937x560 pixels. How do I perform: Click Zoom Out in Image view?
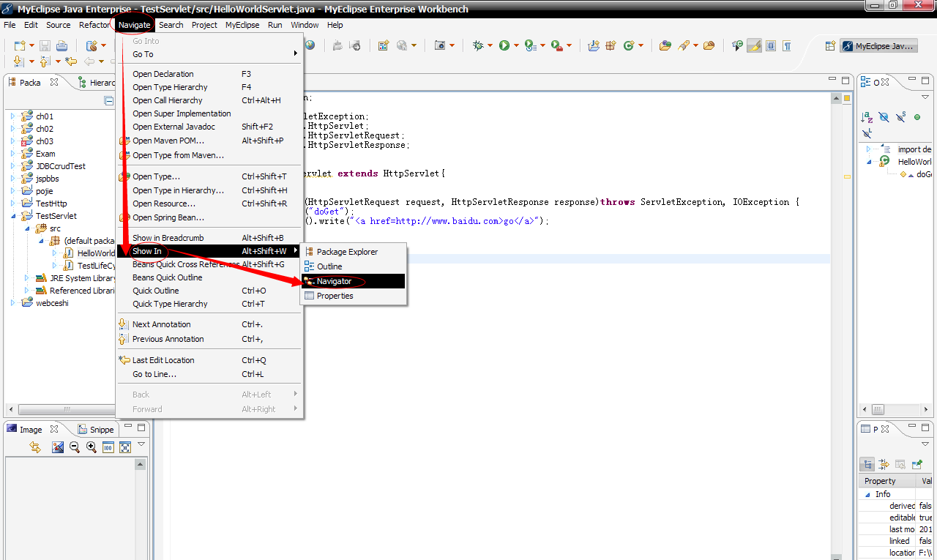click(75, 447)
